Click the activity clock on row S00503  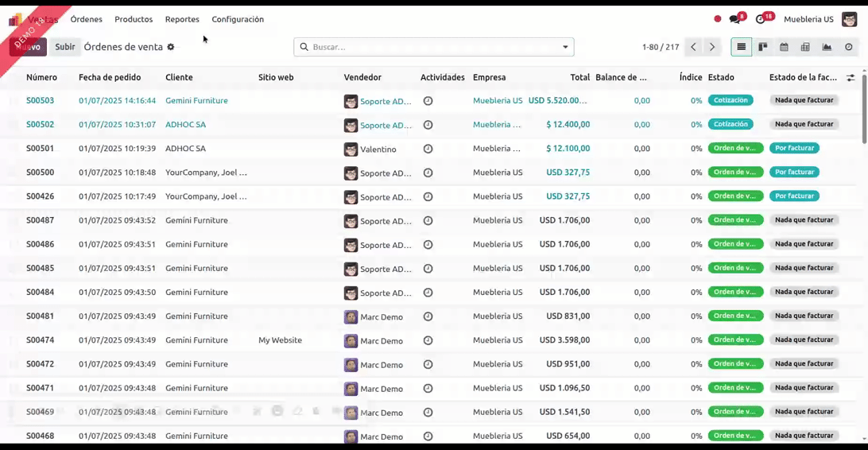428,101
